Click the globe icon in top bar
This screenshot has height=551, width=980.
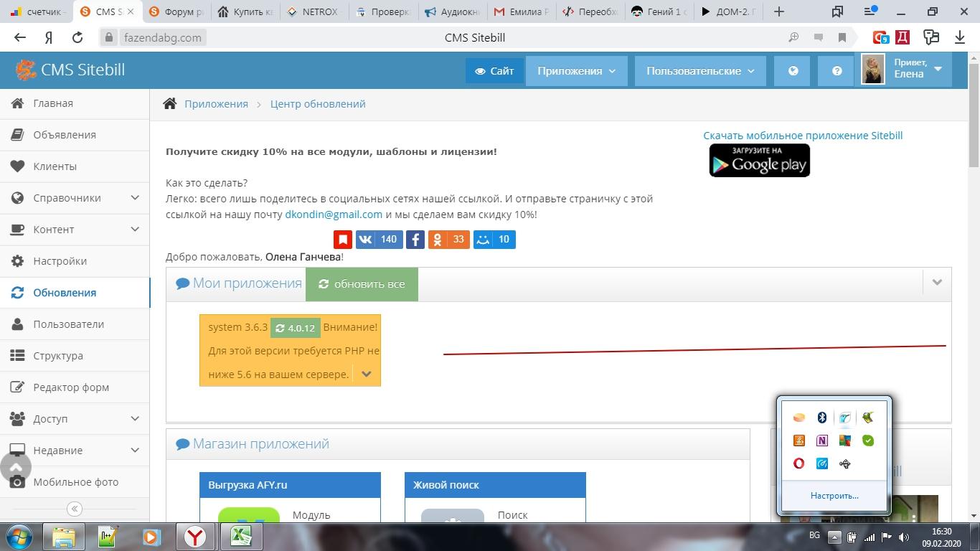click(793, 71)
